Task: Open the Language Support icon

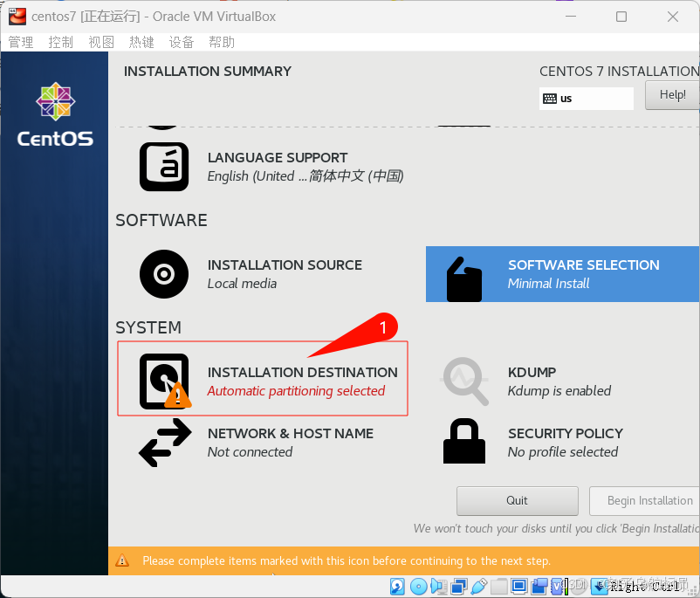Action: point(164,167)
